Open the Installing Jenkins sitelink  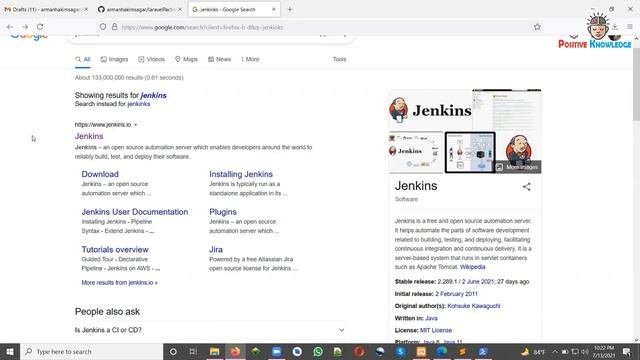pos(241,174)
